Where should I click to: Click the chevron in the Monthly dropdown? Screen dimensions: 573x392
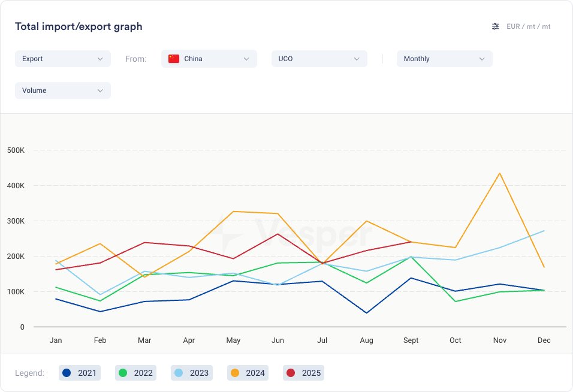coord(482,59)
